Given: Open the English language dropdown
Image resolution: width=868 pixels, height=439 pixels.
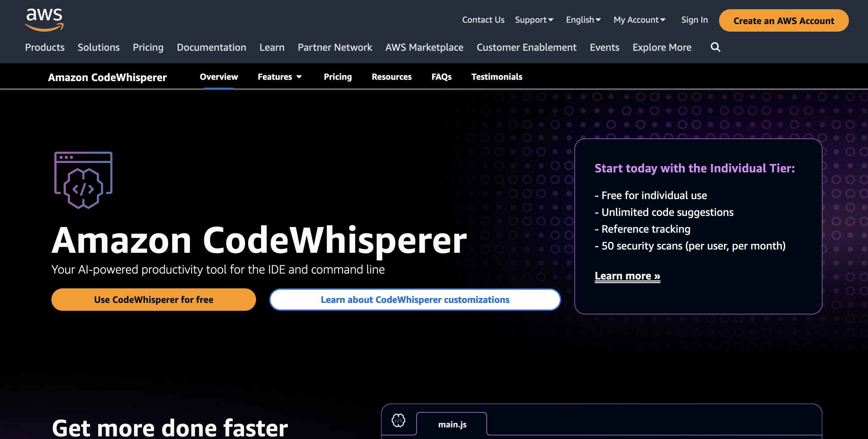Looking at the screenshot, I should click(x=583, y=20).
